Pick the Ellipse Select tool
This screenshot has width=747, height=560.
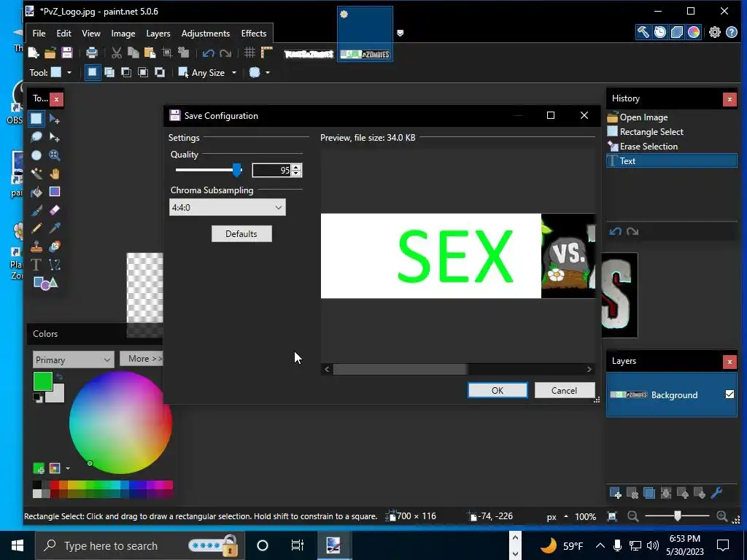pyautogui.click(x=36, y=155)
